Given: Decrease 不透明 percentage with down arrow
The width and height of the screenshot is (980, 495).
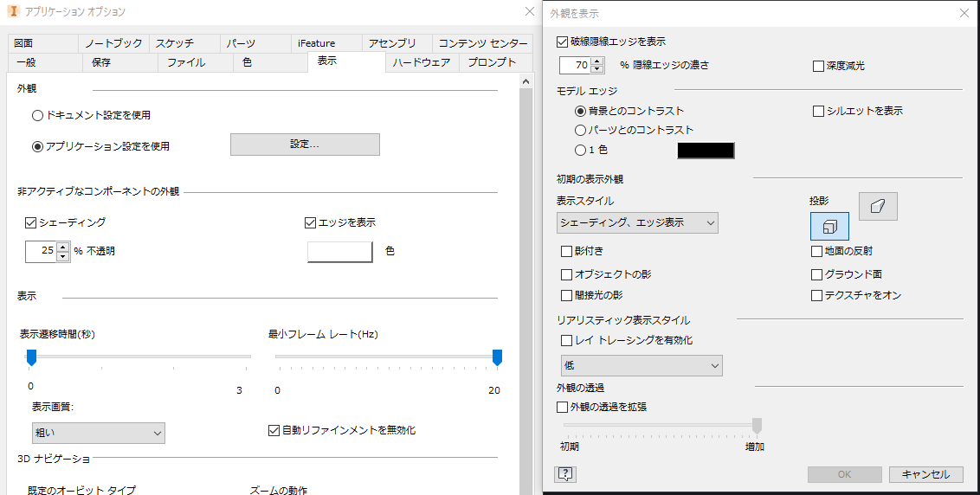Looking at the screenshot, I should point(62,255).
